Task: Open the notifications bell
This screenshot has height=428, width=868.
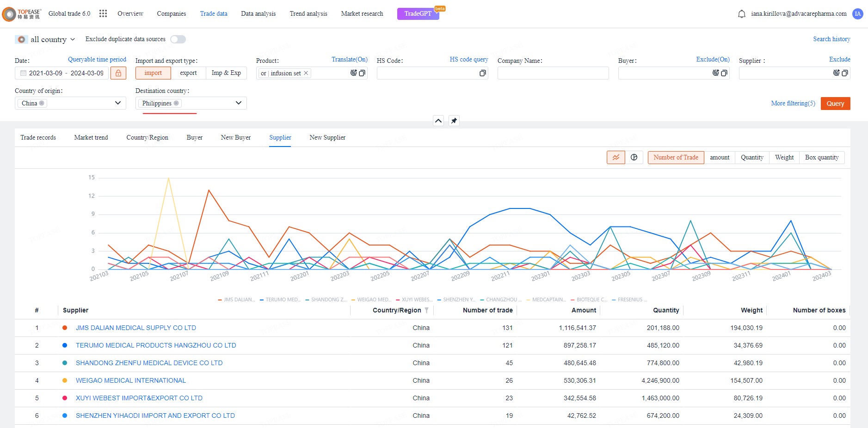Action: (x=742, y=14)
